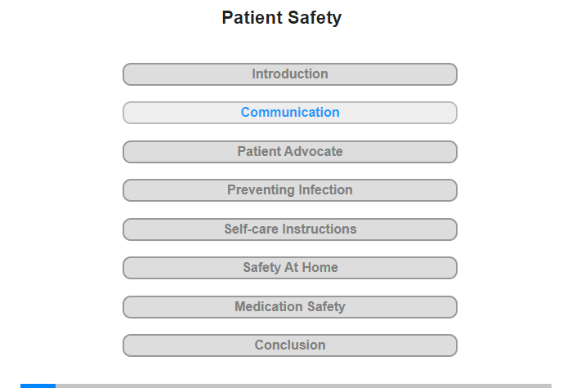View the Preventing Infection chapter

point(289,190)
